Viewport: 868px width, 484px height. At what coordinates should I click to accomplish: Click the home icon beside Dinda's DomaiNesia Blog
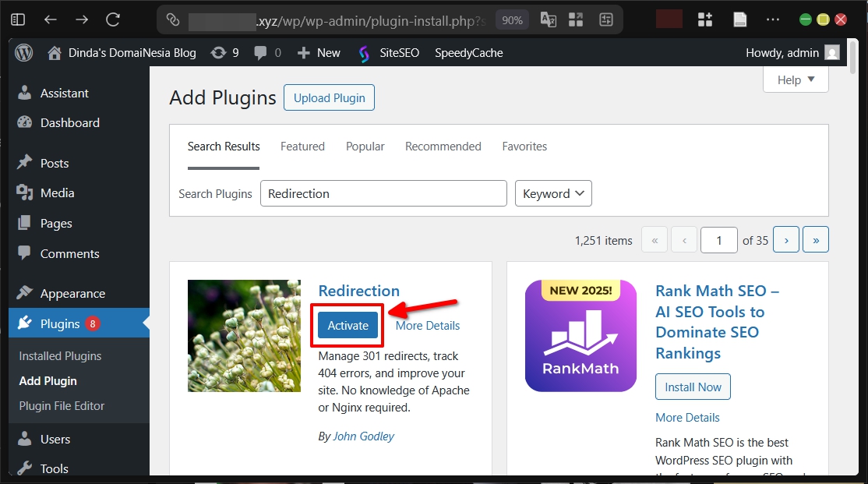tap(53, 53)
